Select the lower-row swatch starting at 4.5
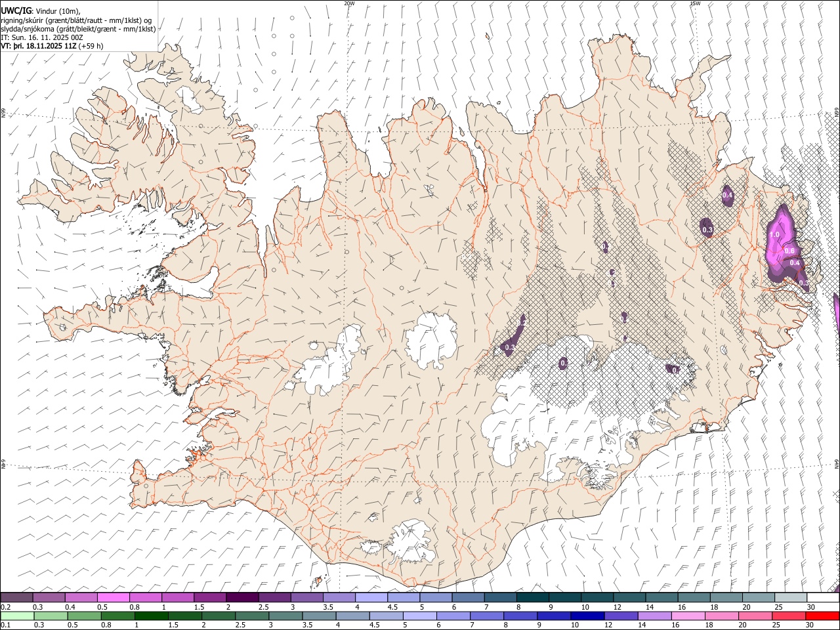Screen dimensions: 840x630 387,616
